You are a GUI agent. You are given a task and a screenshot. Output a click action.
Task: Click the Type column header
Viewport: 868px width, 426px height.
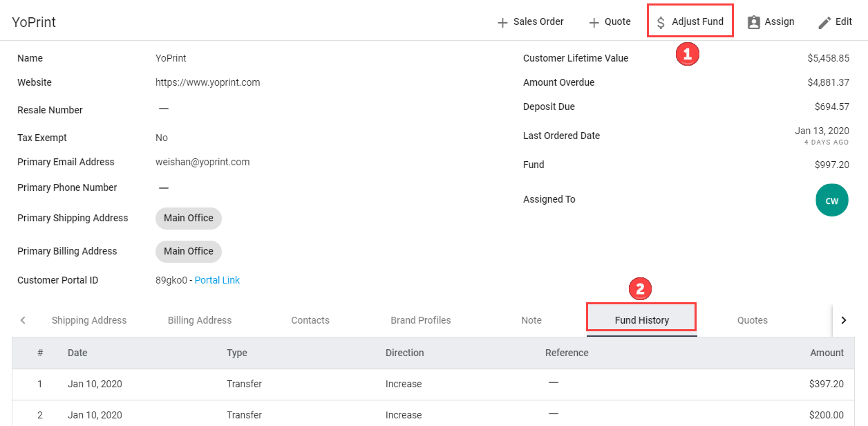coord(237,353)
